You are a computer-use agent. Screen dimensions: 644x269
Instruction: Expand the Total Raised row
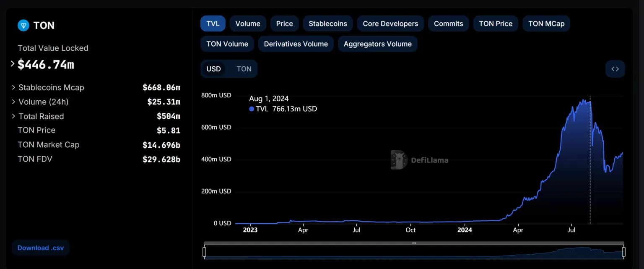coord(14,116)
